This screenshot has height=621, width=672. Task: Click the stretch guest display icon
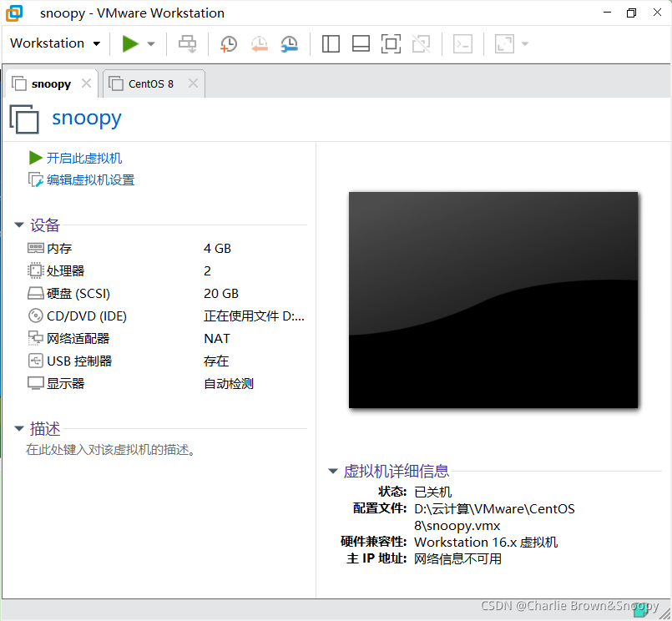(x=504, y=43)
